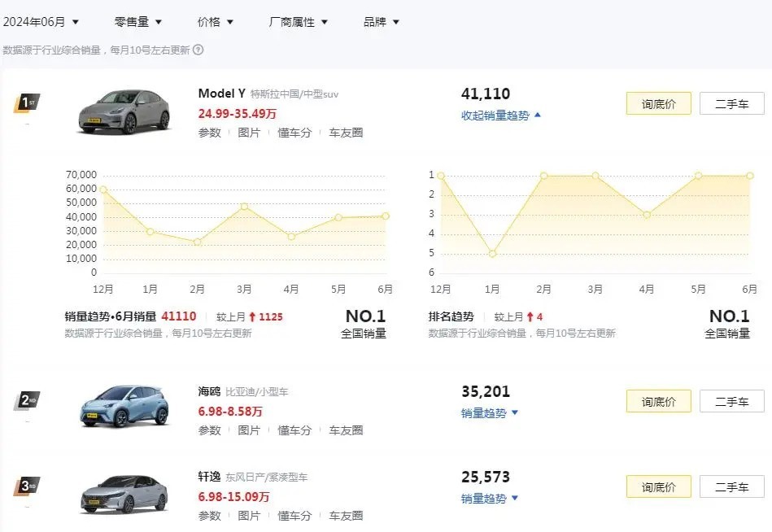
Task: Click the 排名趋势 heading
Action: 451,316
